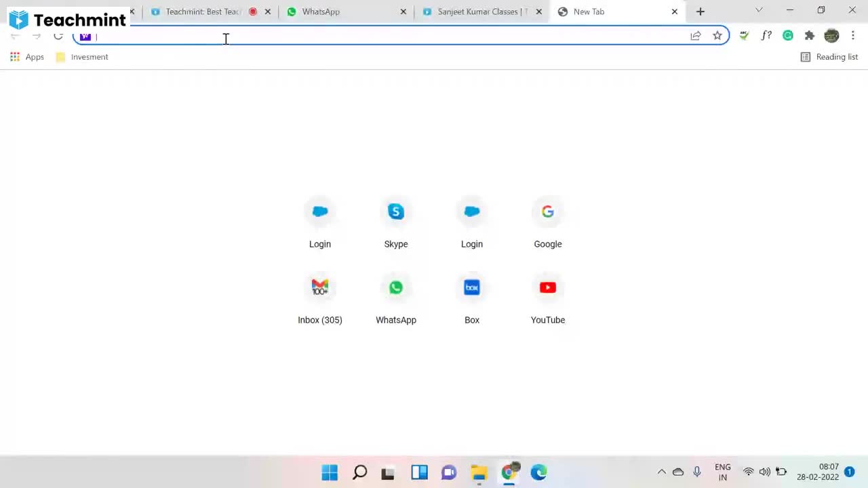Show hidden system tray icons

point(662,472)
